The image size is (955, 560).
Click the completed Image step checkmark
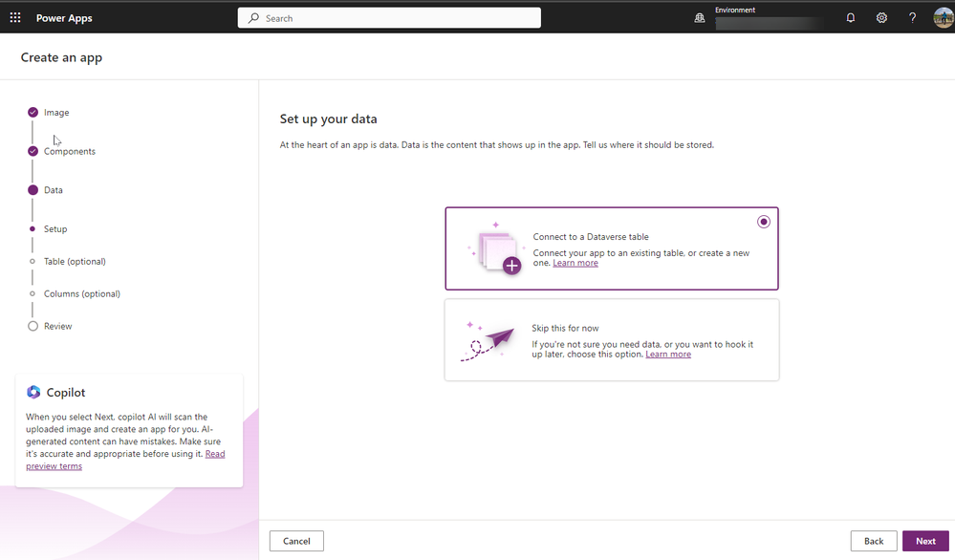(x=33, y=112)
